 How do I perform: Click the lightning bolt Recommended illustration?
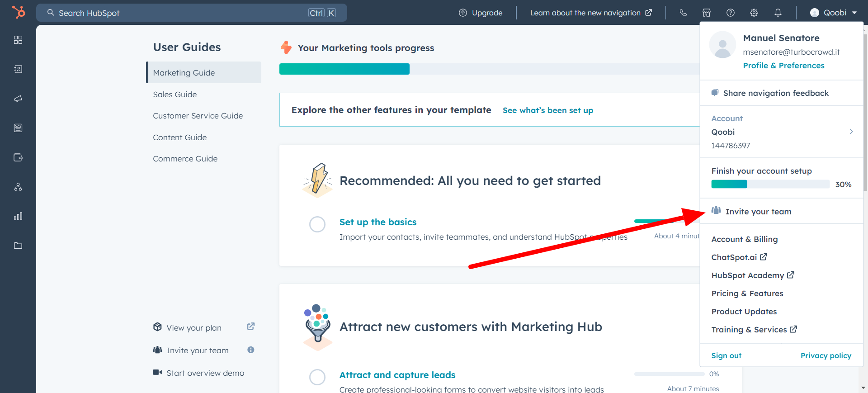coord(317,180)
